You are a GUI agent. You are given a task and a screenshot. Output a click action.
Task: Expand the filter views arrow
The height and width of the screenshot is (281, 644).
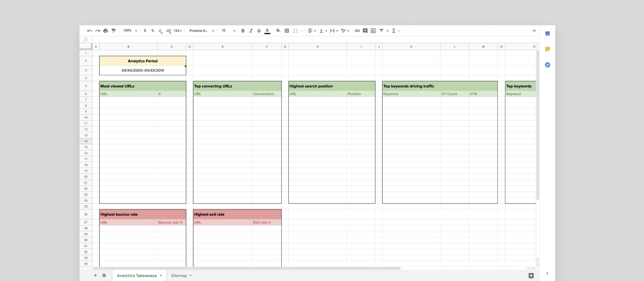pos(387,31)
